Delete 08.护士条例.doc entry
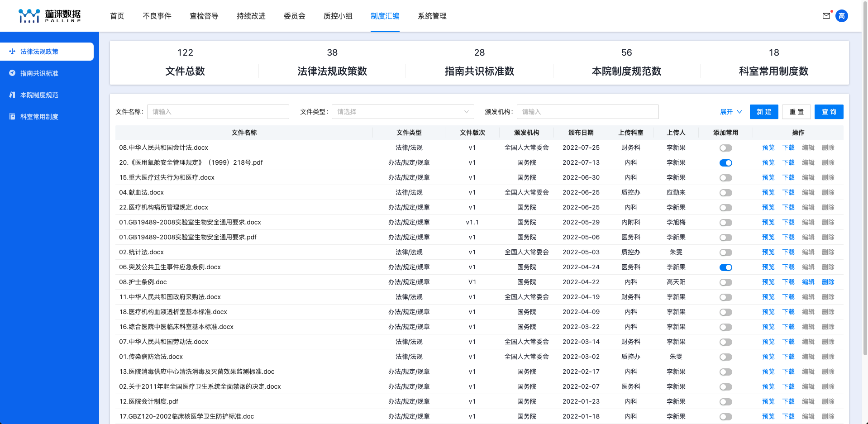The width and height of the screenshot is (868, 424). [828, 282]
